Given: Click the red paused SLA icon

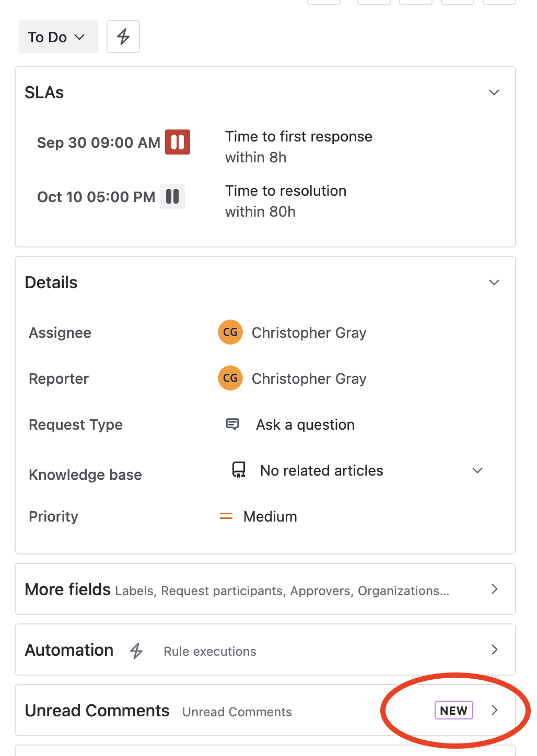Looking at the screenshot, I should (x=178, y=142).
